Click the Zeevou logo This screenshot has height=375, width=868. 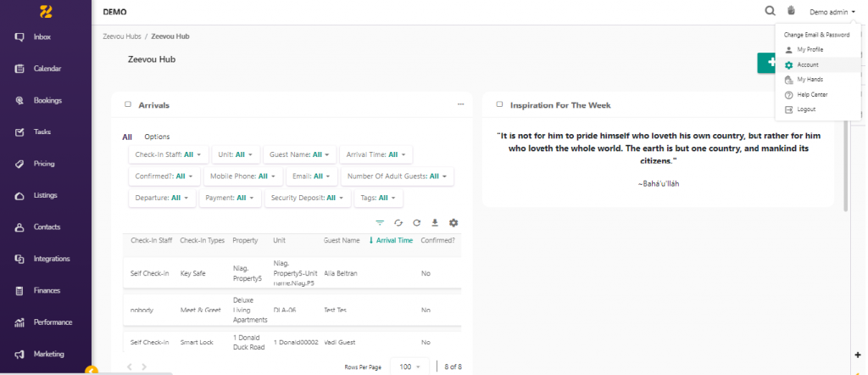[x=46, y=10]
